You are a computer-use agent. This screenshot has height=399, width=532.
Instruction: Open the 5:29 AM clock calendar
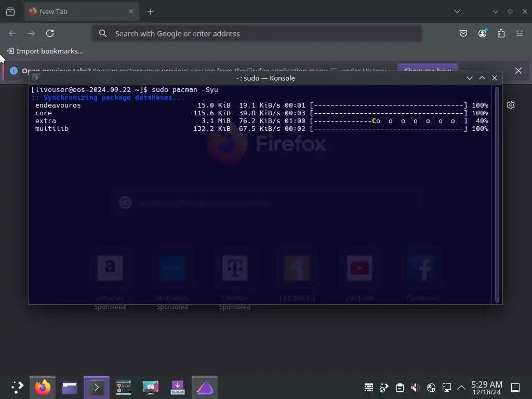486,388
